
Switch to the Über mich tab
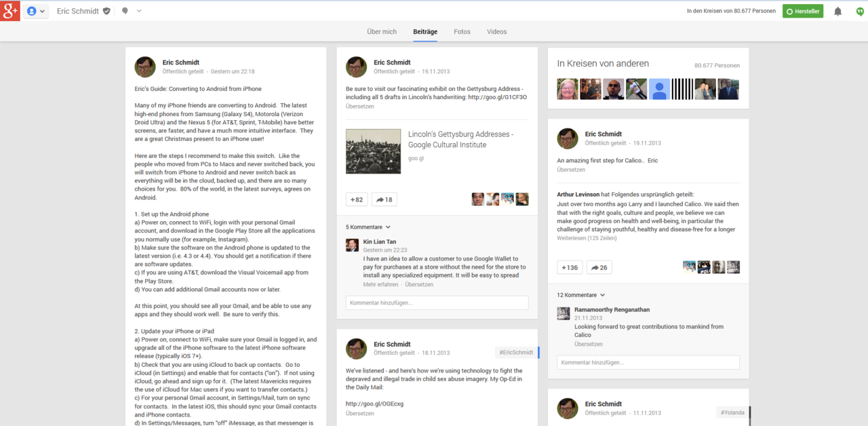pos(382,32)
